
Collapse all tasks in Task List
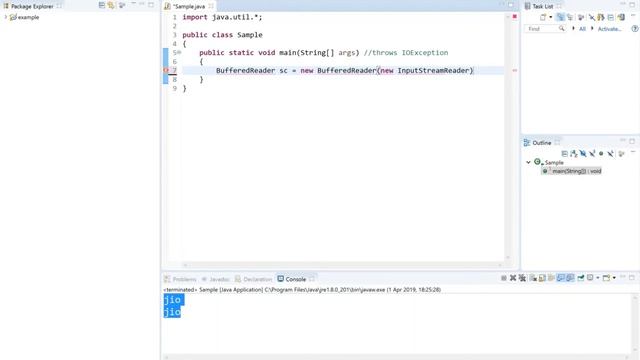[x=611, y=17]
